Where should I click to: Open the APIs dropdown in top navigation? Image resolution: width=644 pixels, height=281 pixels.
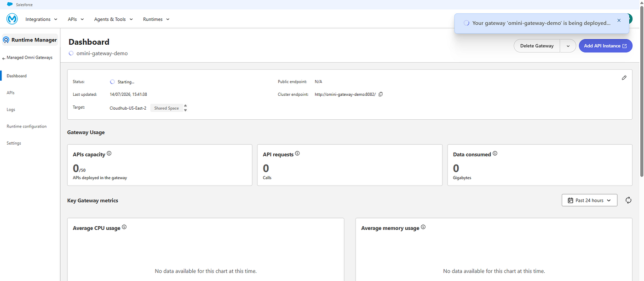(76, 19)
